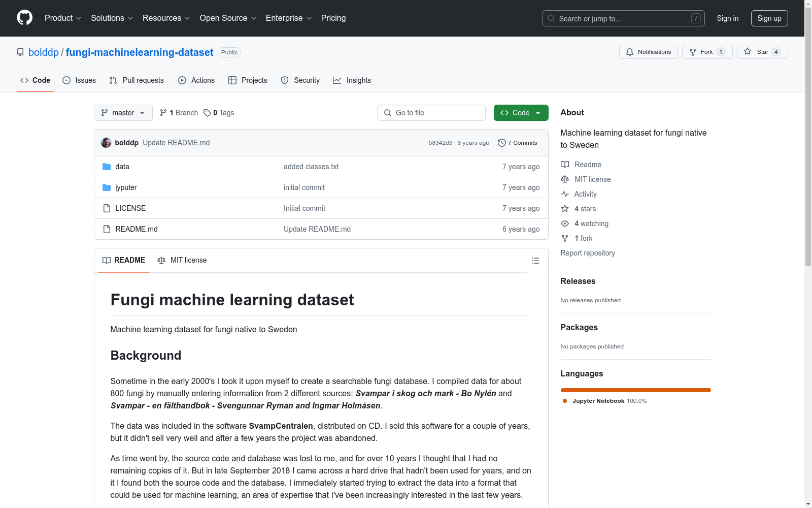Click the fork icon next to 1 fork
The height and width of the screenshot is (508, 812).
click(565, 238)
